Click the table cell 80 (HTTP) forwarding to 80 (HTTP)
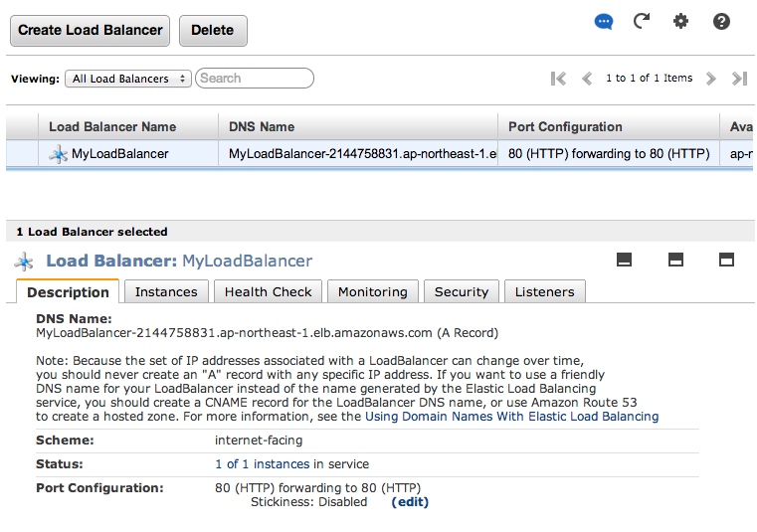The image size is (757, 532). point(609,154)
